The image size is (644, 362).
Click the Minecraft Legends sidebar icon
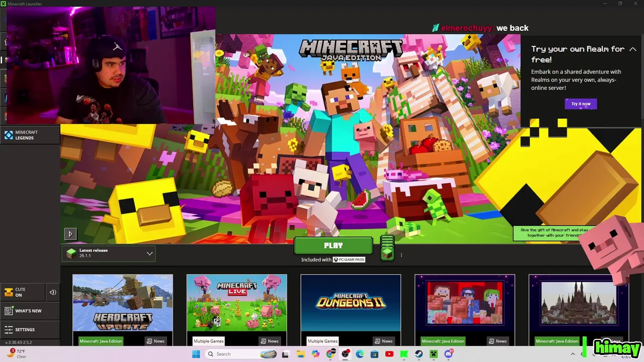[9, 135]
